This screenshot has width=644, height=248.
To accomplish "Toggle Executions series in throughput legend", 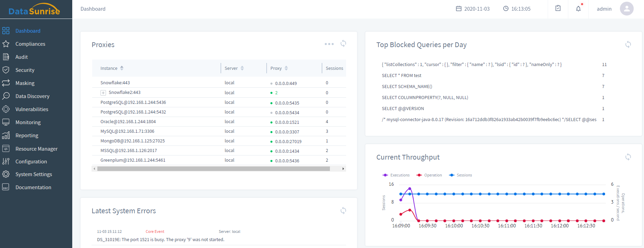I will click(396, 175).
